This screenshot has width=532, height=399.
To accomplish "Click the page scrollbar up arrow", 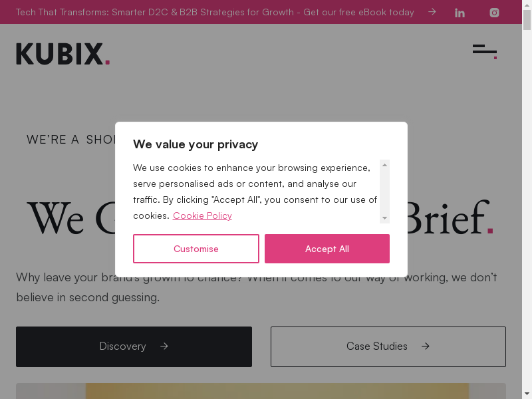I will [x=527, y=5].
